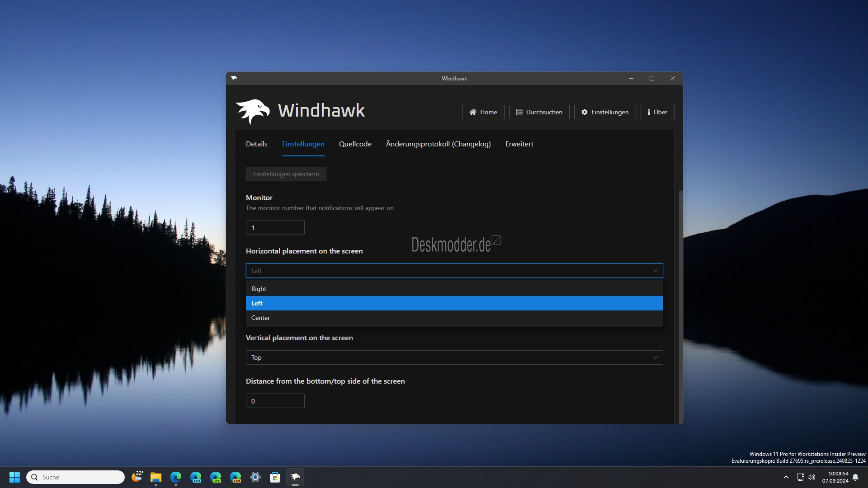Open Durchsuchen to browse mods
The image size is (868, 488).
[539, 112]
